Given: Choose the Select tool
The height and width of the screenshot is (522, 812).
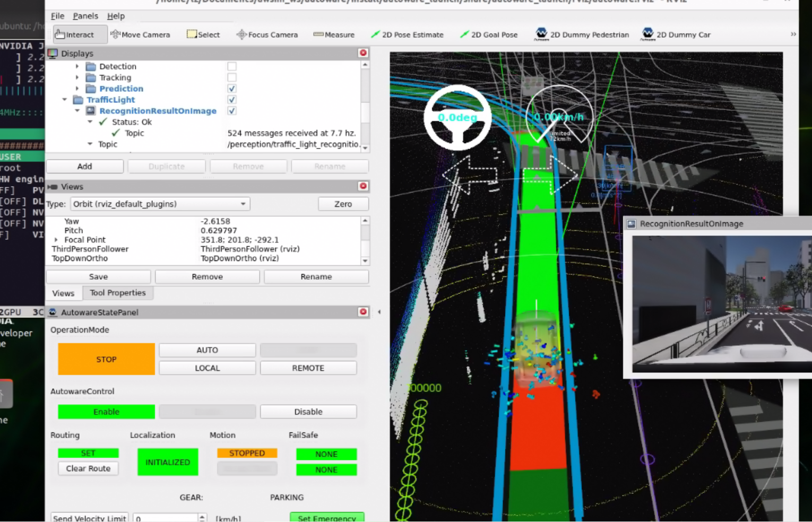Looking at the screenshot, I should coord(203,34).
